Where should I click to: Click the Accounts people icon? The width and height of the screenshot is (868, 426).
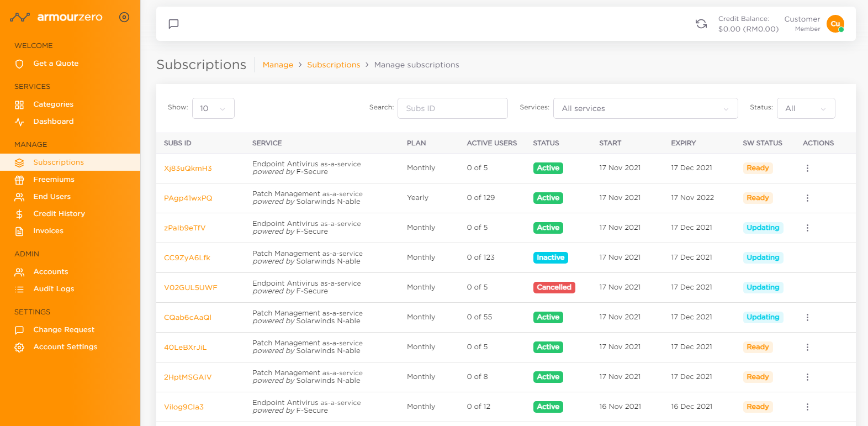pos(19,272)
